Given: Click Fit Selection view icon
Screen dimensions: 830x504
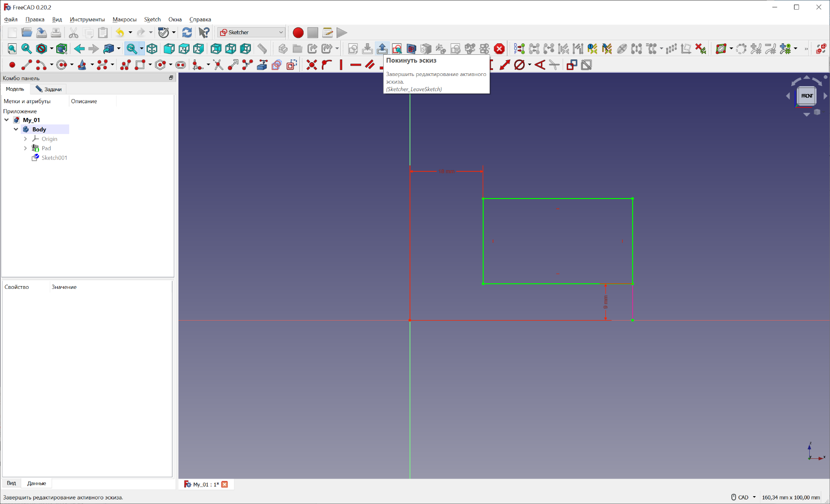Looking at the screenshot, I should coord(27,48).
